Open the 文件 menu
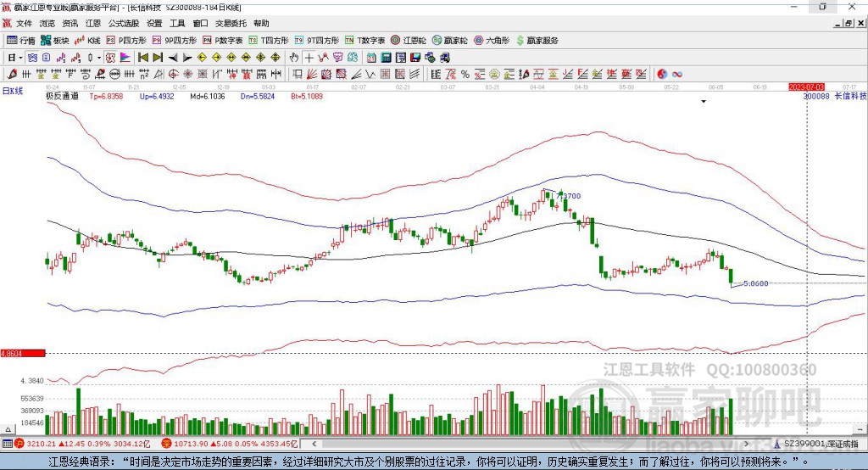 point(24,23)
